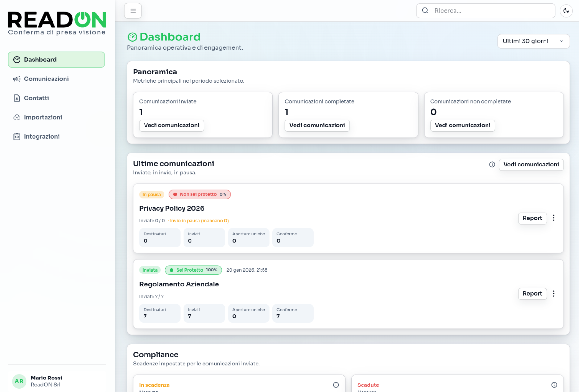Click the Sei Protetto 100% progress badge
The width and height of the screenshot is (579, 392).
pos(193,270)
